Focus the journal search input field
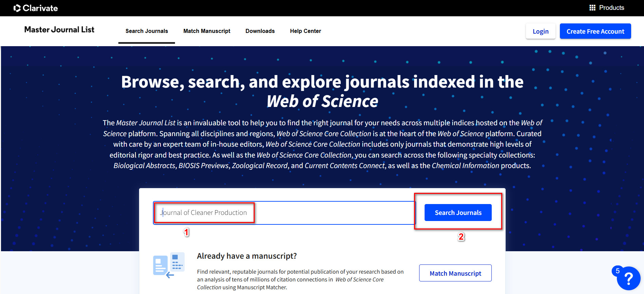 (x=284, y=213)
